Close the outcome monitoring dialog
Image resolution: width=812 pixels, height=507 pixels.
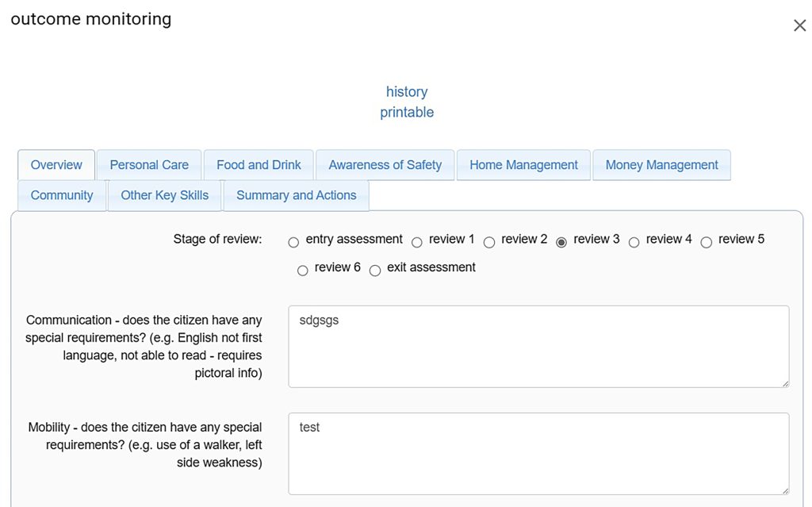pos(799,25)
